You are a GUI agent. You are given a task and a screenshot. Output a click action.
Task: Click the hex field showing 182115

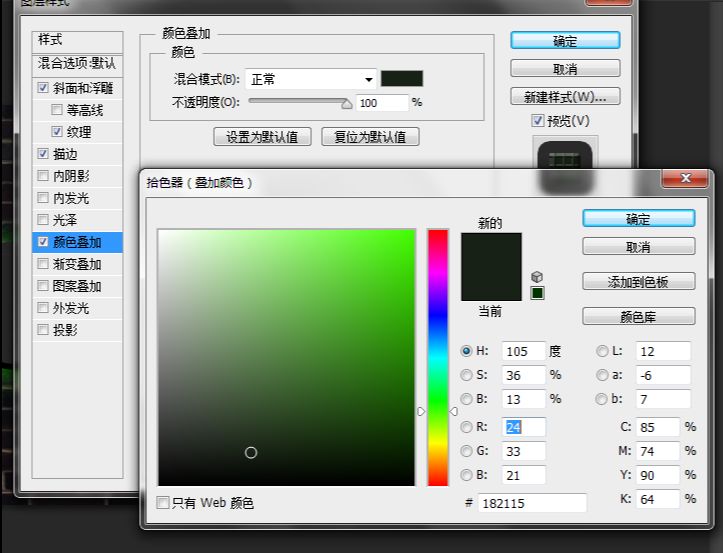click(x=532, y=503)
